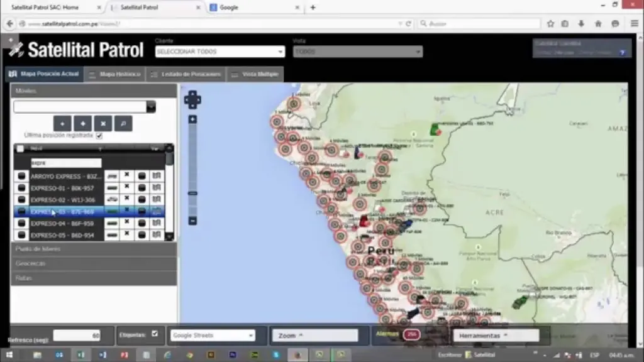Click the vehicle icon in ARROYO EXPRESS row
Screen dimensions: 644x362
(x=112, y=176)
